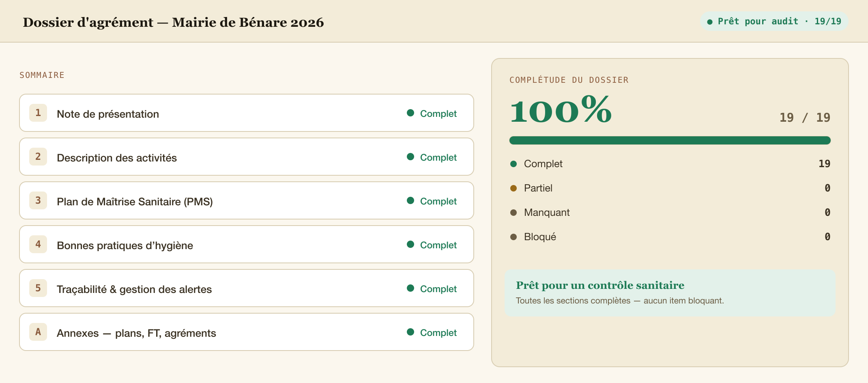
Task: Select the Bloqué legend row
Action: [x=670, y=237]
